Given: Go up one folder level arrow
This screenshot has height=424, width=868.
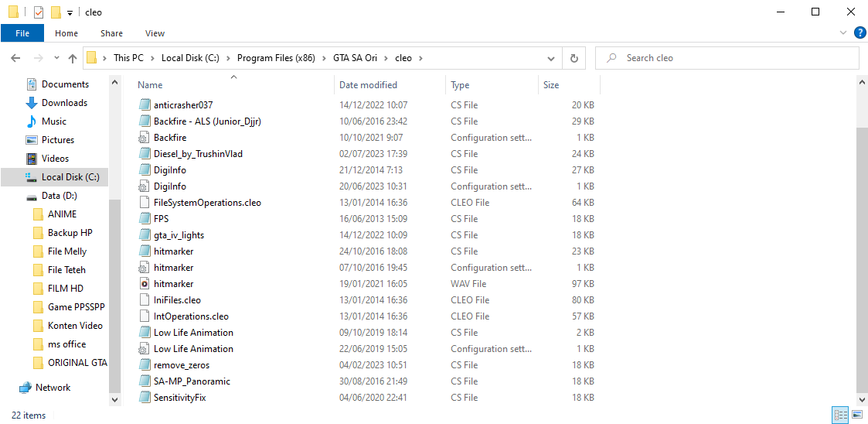Looking at the screenshot, I should click(73, 57).
